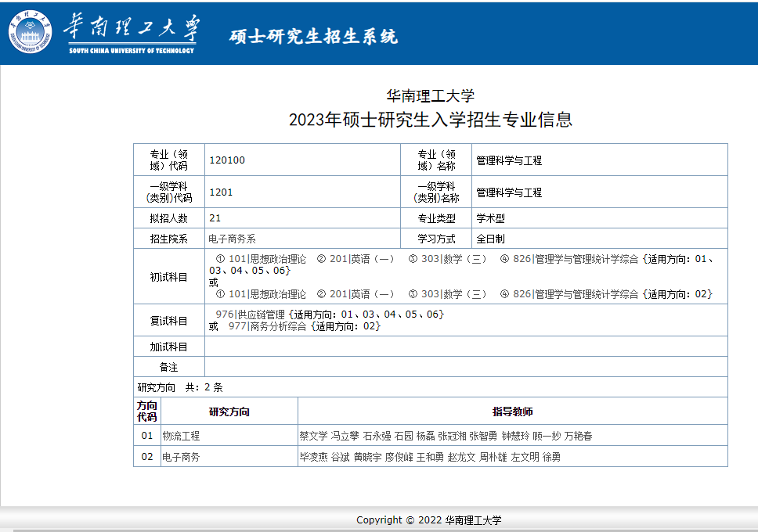Click the advisor list starting with 蔡文学
This screenshot has height=532, width=758.
click(446, 436)
